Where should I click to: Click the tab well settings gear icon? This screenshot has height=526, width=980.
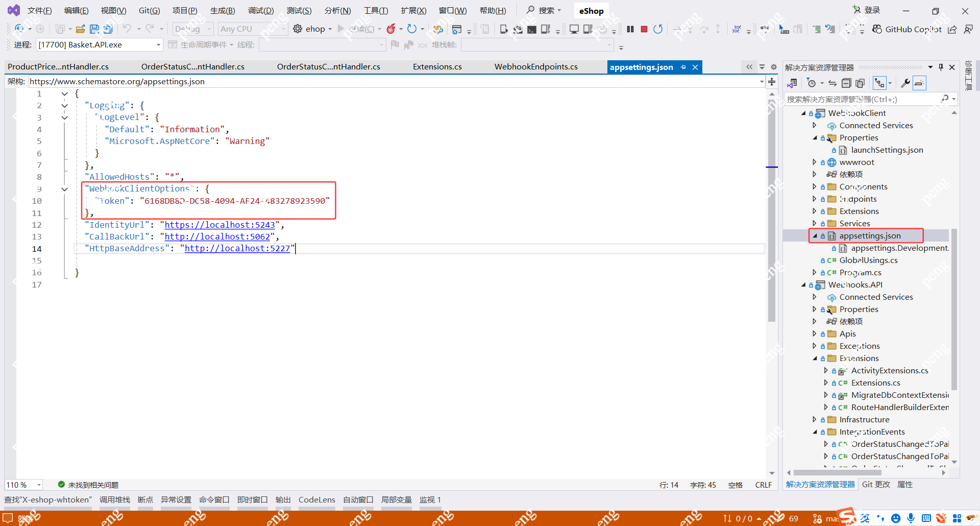[x=774, y=67]
